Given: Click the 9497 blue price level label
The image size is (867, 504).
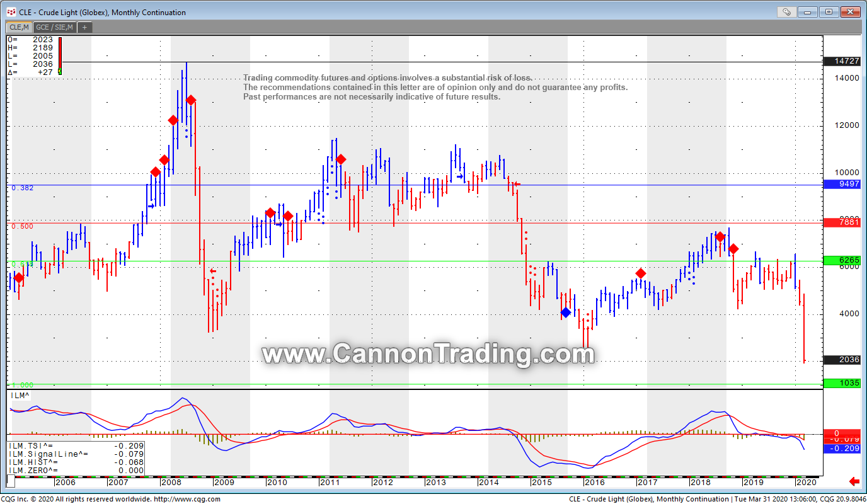Looking at the screenshot, I should (x=842, y=184).
